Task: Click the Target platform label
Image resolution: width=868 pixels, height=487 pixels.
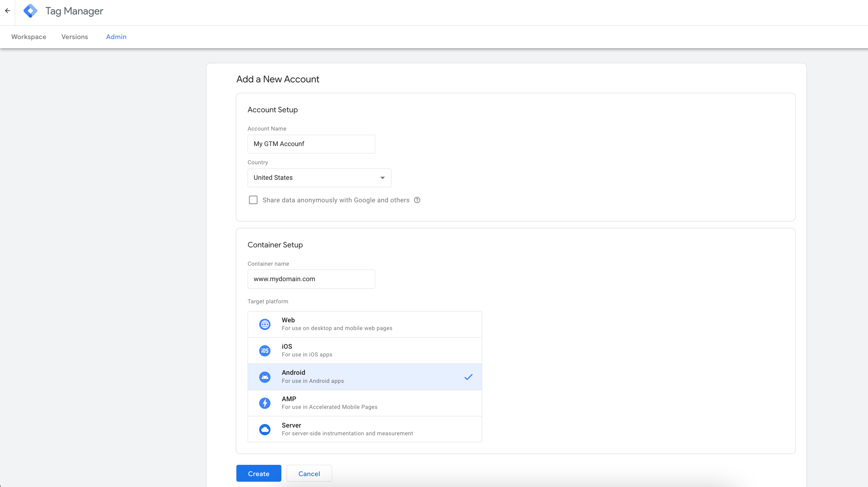Action: pos(268,302)
